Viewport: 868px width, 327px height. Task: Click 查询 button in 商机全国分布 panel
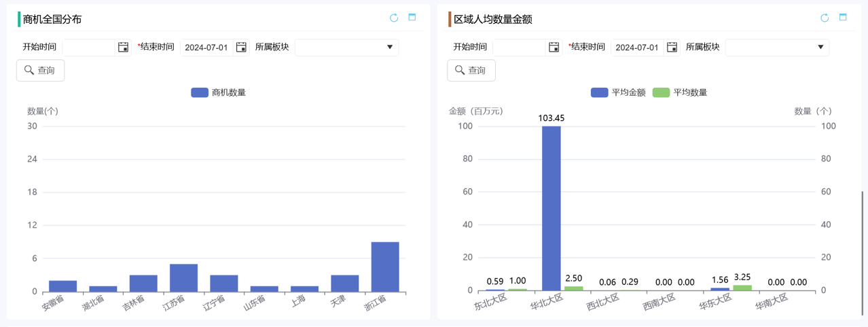pyautogui.click(x=40, y=70)
